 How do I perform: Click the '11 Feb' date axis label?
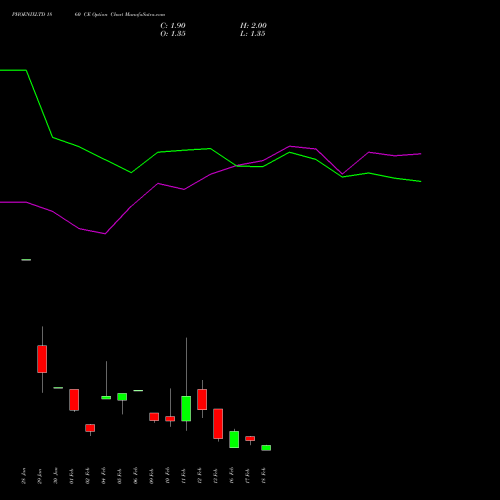pos(184,476)
